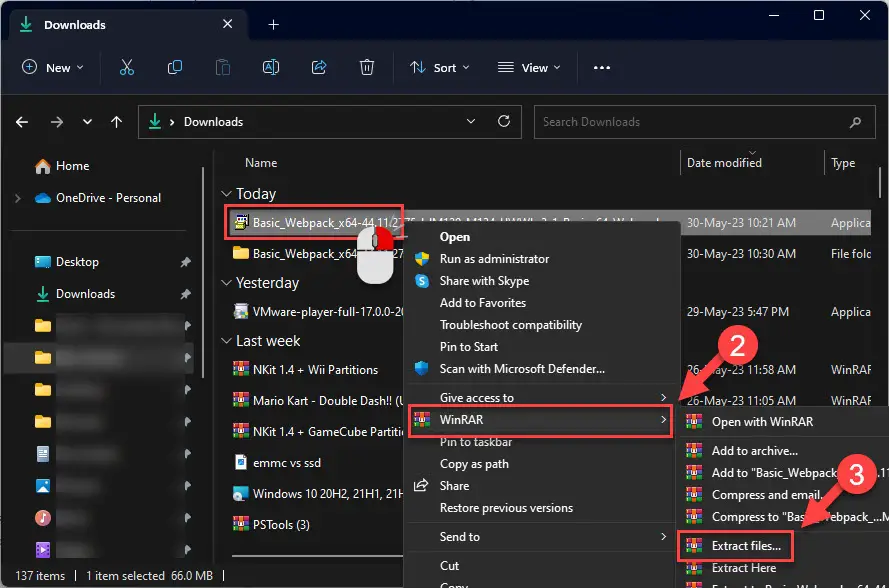Collapse the Today group

226,194
